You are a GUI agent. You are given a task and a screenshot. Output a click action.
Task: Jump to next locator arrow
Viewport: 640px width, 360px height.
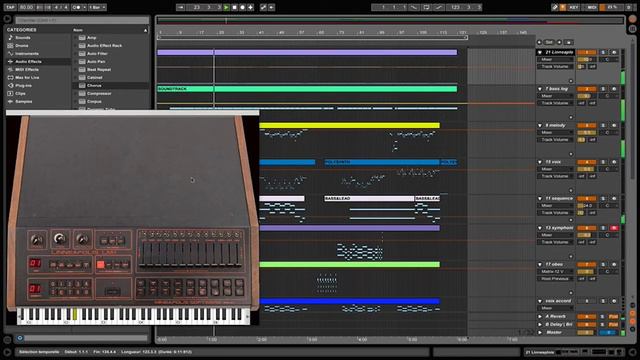click(559, 42)
